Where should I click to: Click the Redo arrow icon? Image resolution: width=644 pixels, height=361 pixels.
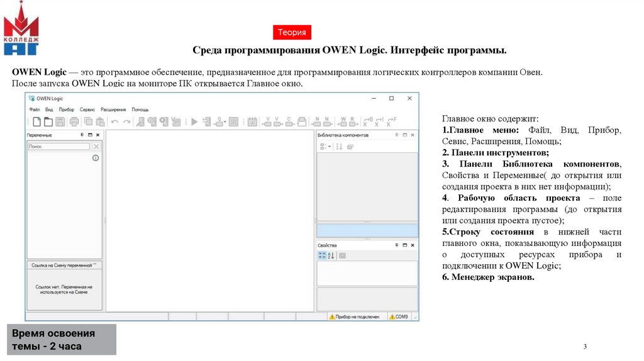point(127,122)
